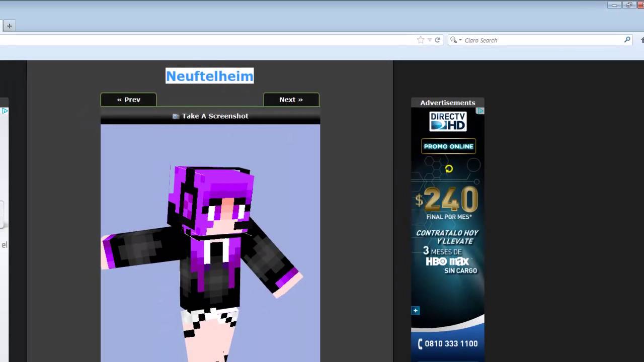Click PROMO ONLINE button in the ad
Screen dimensions: 644x362
tap(448, 146)
